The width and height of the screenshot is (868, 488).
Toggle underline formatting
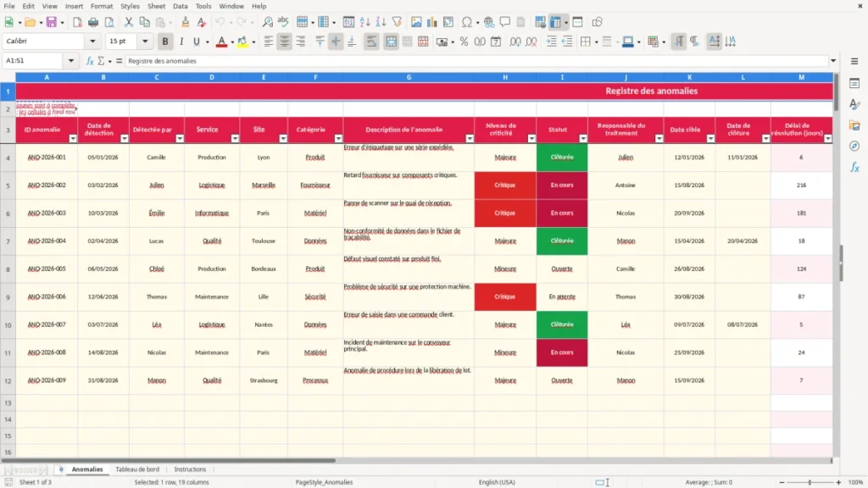pyautogui.click(x=197, y=42)
